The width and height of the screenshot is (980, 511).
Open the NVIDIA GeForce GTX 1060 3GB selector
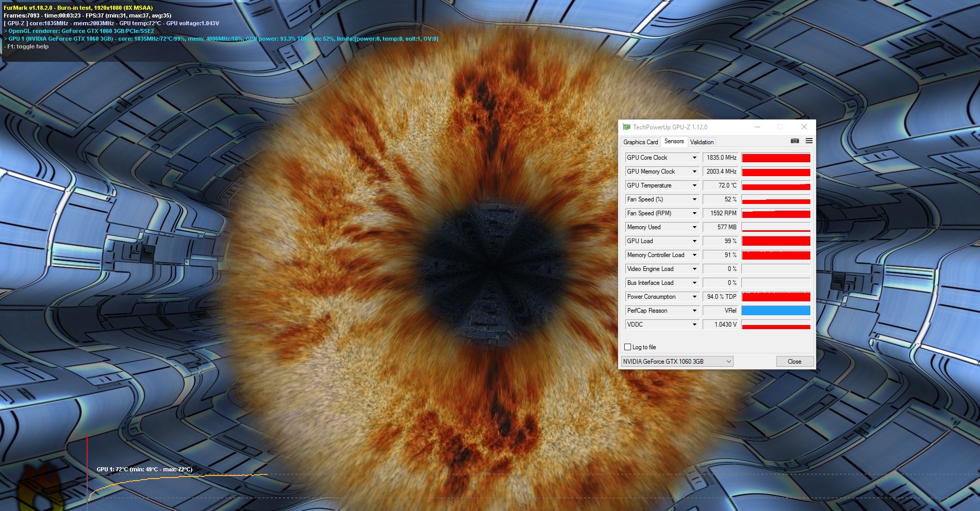(x=677, y=362)
